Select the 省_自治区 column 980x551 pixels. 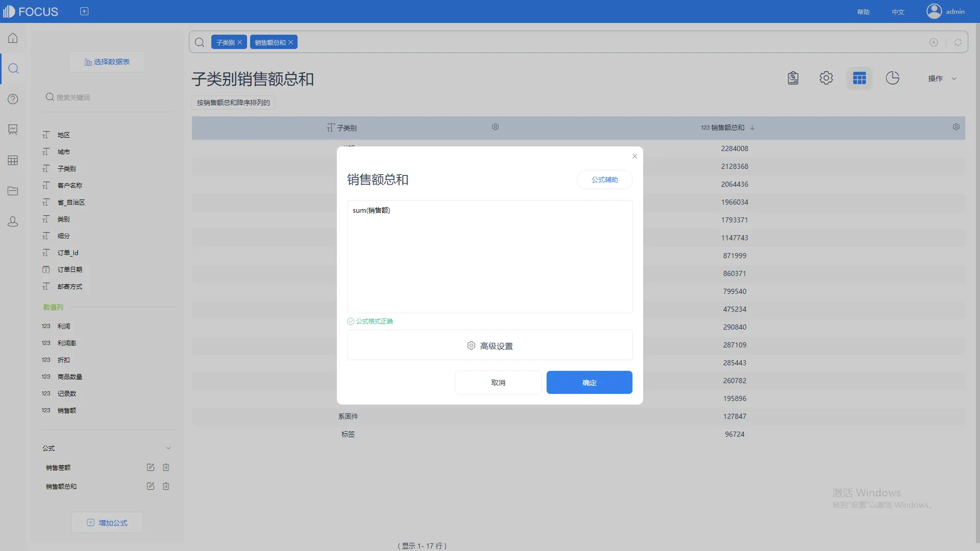(x=71, y=202)
